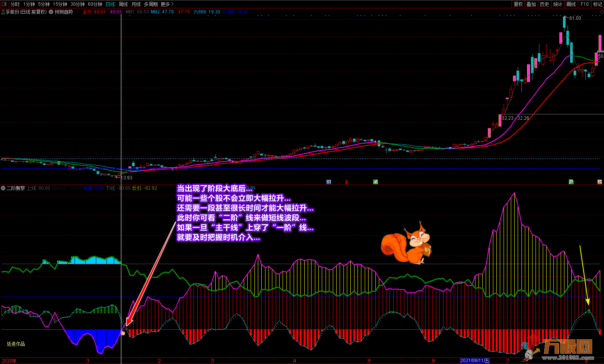The height and width of the screenshot is (364, 604).
Task: Expand the 更多 periods menu
Action: point(167,4)
